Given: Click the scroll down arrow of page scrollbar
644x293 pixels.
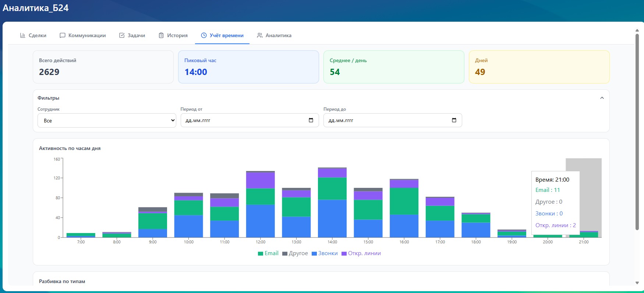Looking at the screenshot, I should (637, 283).
